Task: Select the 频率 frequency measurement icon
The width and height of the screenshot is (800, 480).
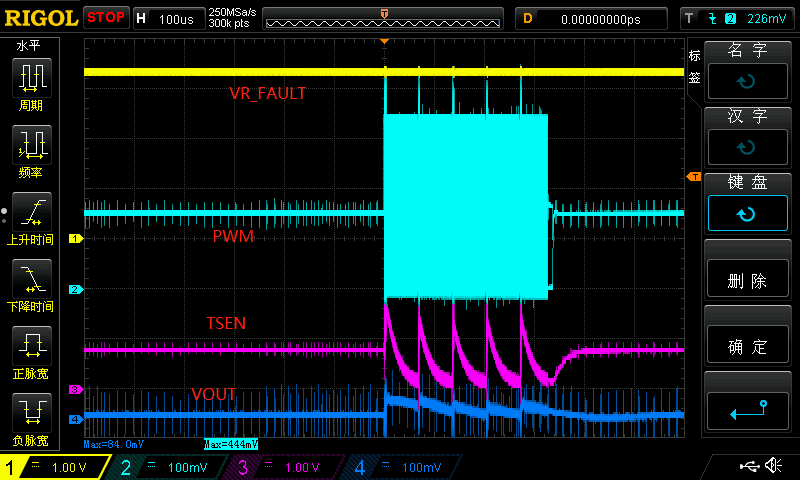Action: (x=32, y=144)
